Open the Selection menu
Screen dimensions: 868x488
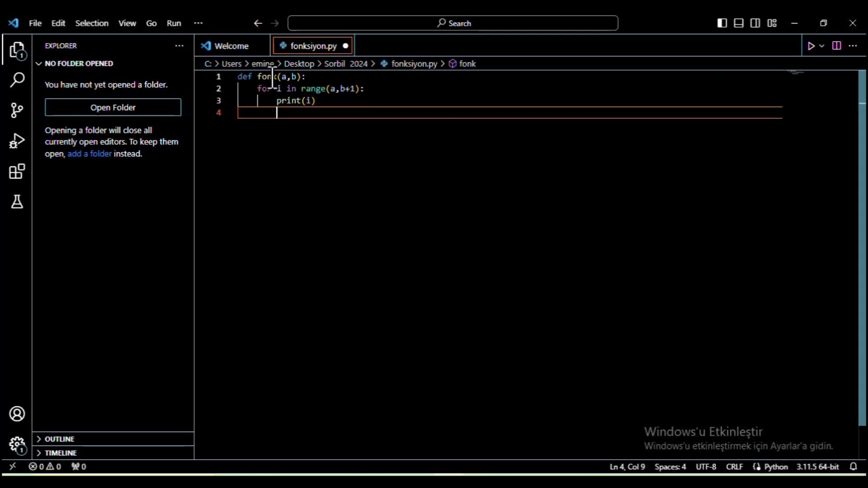[91, 23]
